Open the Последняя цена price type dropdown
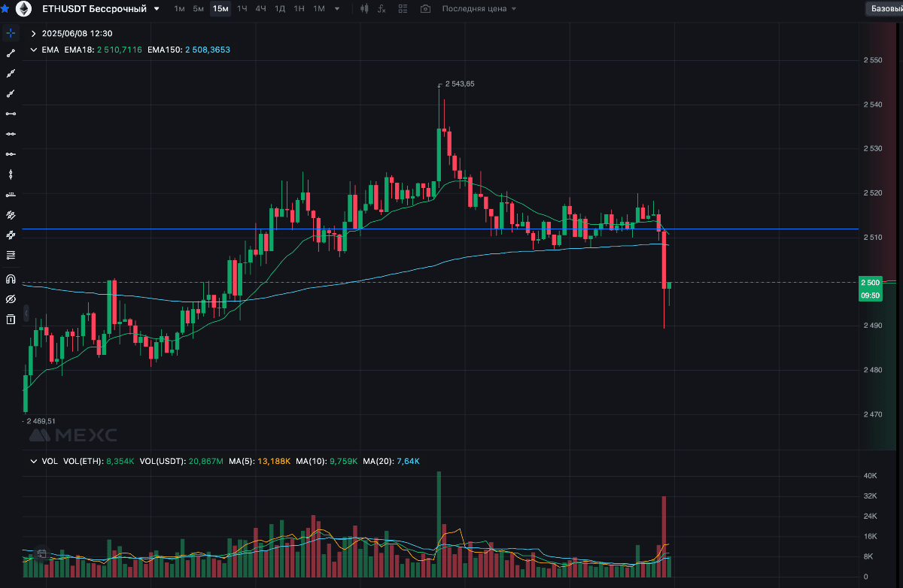 [479, 9]
